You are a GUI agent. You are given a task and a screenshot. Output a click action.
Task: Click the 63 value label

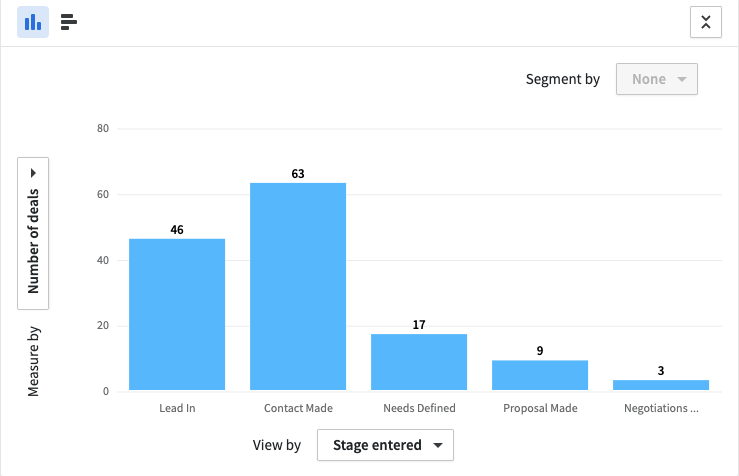point(298,174)
